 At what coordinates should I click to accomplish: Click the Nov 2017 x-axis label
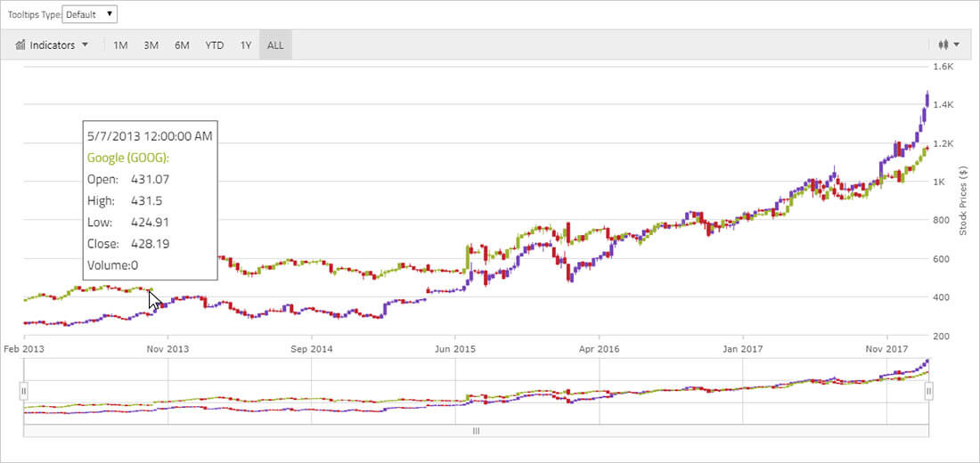pyautogui.click(x=888, y=349)
